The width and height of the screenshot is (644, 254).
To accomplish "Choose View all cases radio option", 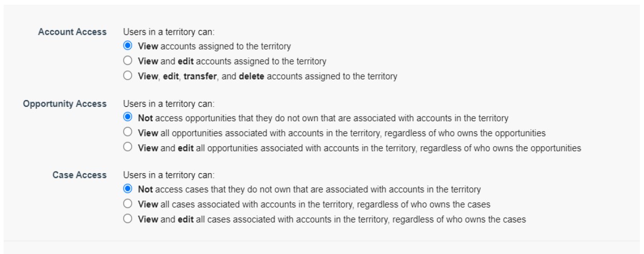I will pyautogui.click(x=128, y=204).
